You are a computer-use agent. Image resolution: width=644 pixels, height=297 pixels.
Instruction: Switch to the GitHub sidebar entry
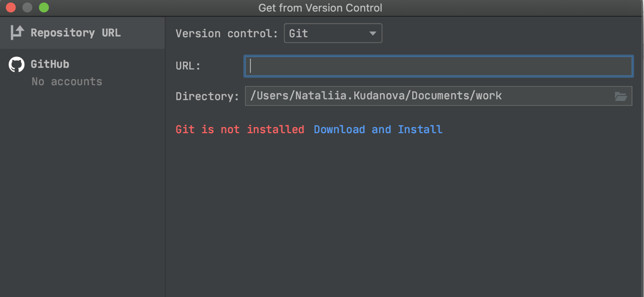82,72
